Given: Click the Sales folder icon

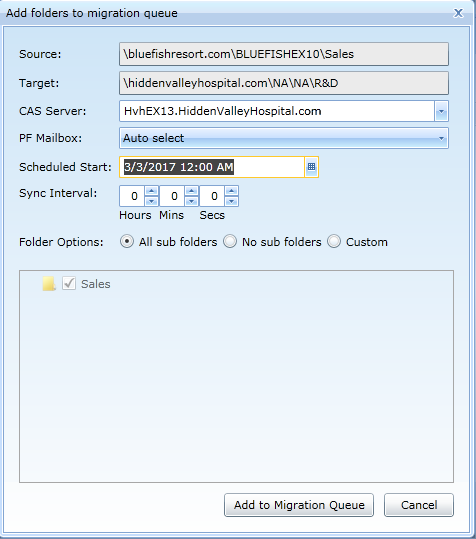Looking at the screenshot, I should (49, 284).
